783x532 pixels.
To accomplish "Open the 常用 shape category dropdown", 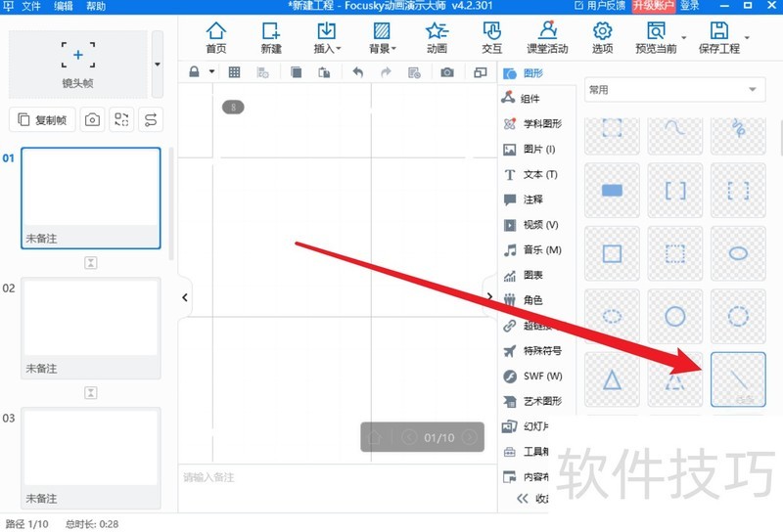I will (x=674, y=90).
